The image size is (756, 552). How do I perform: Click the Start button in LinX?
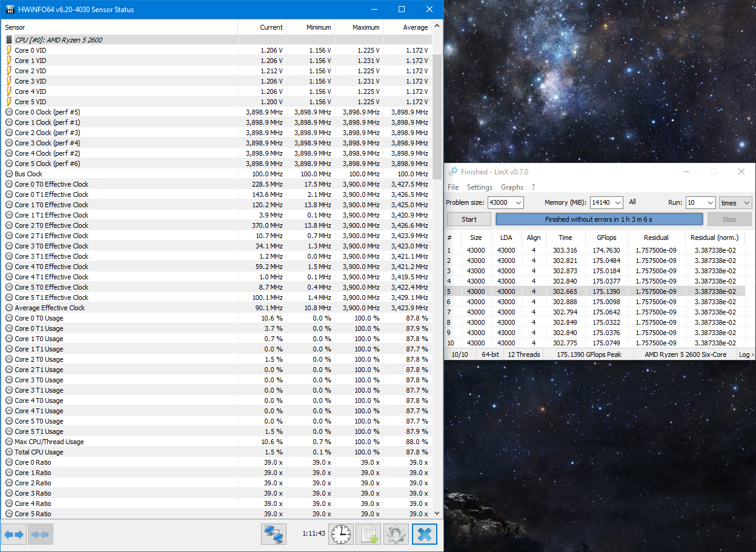(x=469, y=219)
